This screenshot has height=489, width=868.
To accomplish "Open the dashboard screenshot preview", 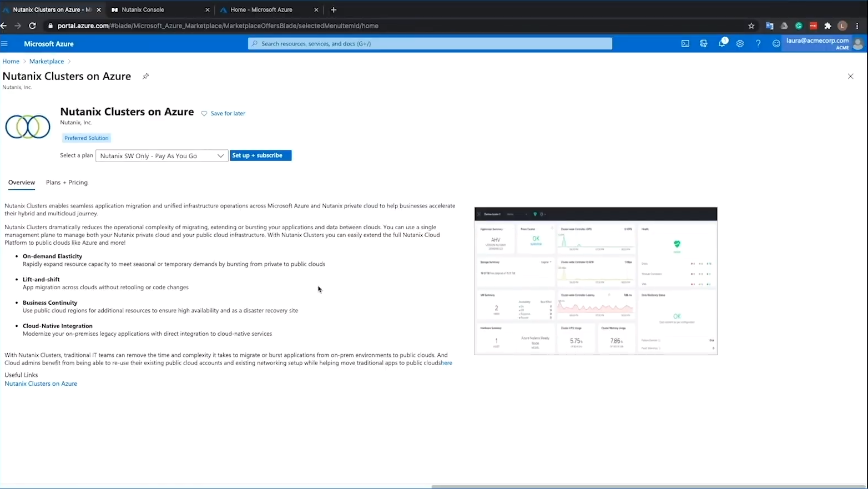I will tap(596, 281).
